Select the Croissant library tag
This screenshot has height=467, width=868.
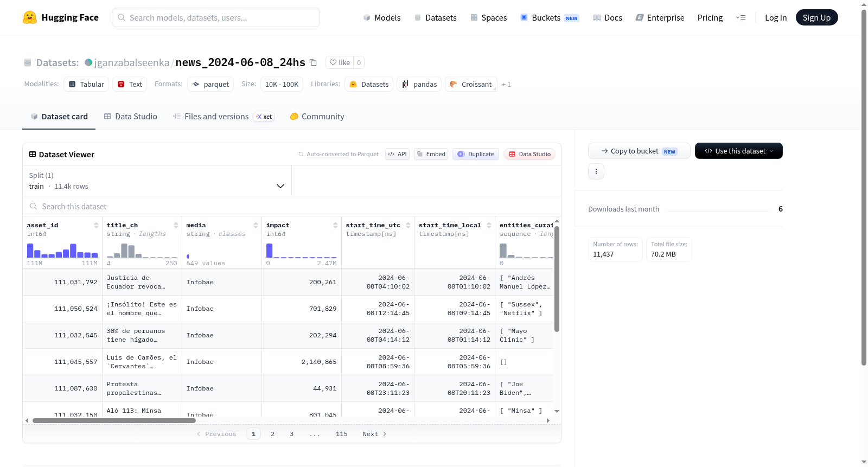point(471,84)
